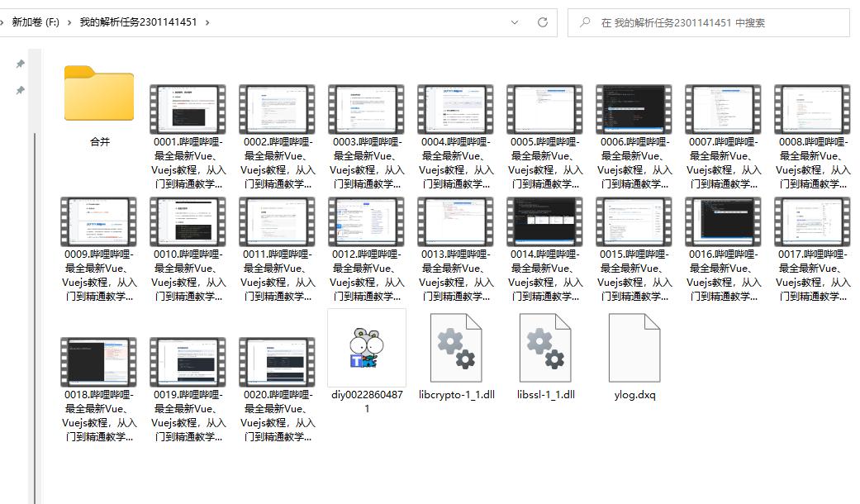Select the libcrypto-1_1.dll file icon
The width and height of the screenshot is (860, 504).
tap(456, 348)
